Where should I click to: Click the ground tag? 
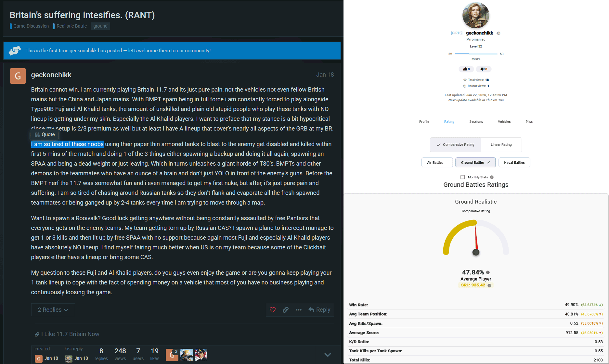point(100,26)
